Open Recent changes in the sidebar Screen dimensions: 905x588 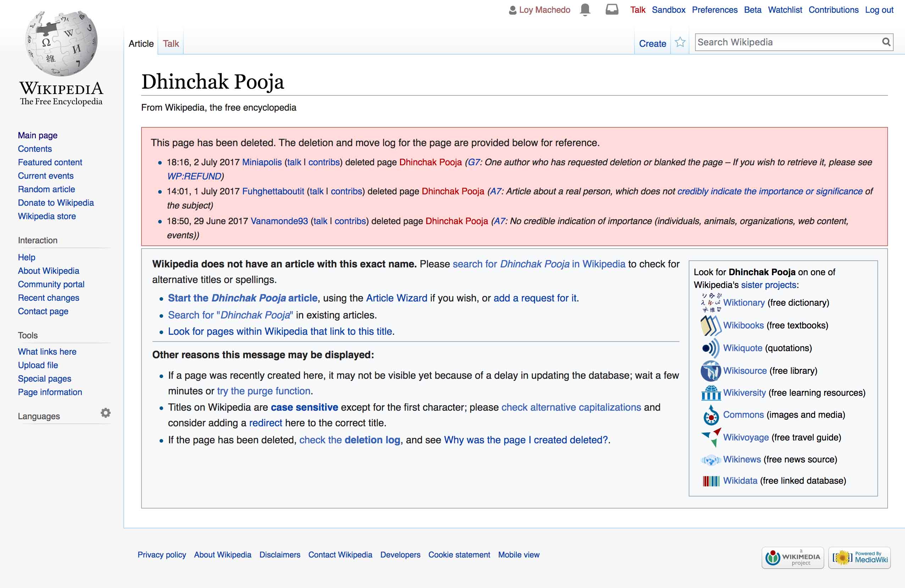click(49, 298)
